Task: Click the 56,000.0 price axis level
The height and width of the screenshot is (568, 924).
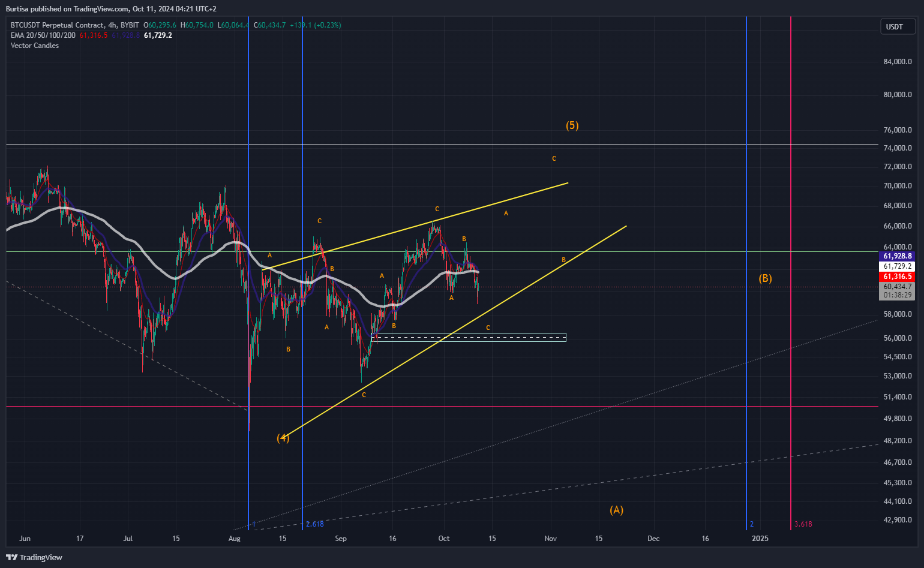Action: pos(898,338)
